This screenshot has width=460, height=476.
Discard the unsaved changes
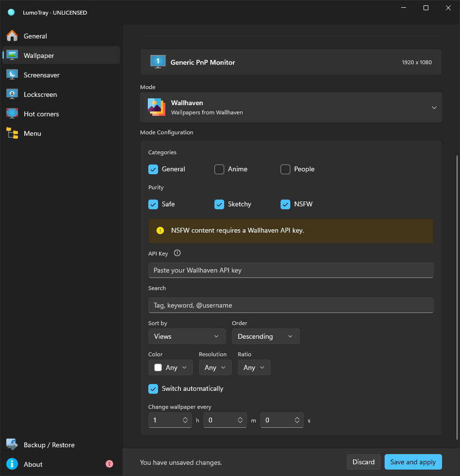[363, 462]
